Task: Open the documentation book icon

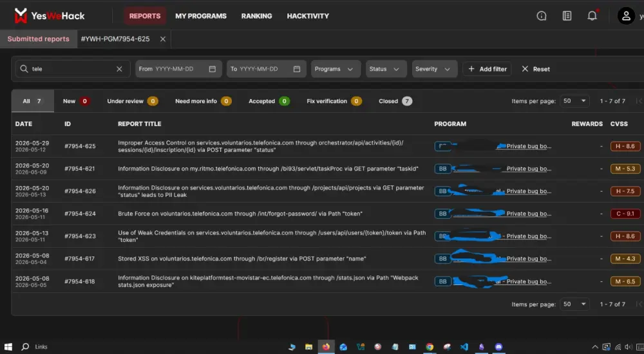Action: [x=567, y=16]
